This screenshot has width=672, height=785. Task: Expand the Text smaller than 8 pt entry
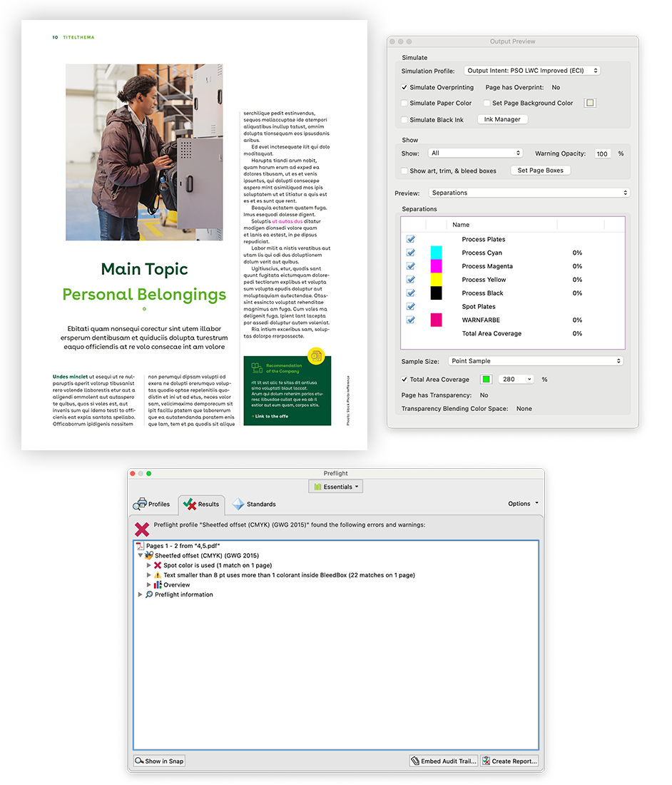[x=148, y=574]
